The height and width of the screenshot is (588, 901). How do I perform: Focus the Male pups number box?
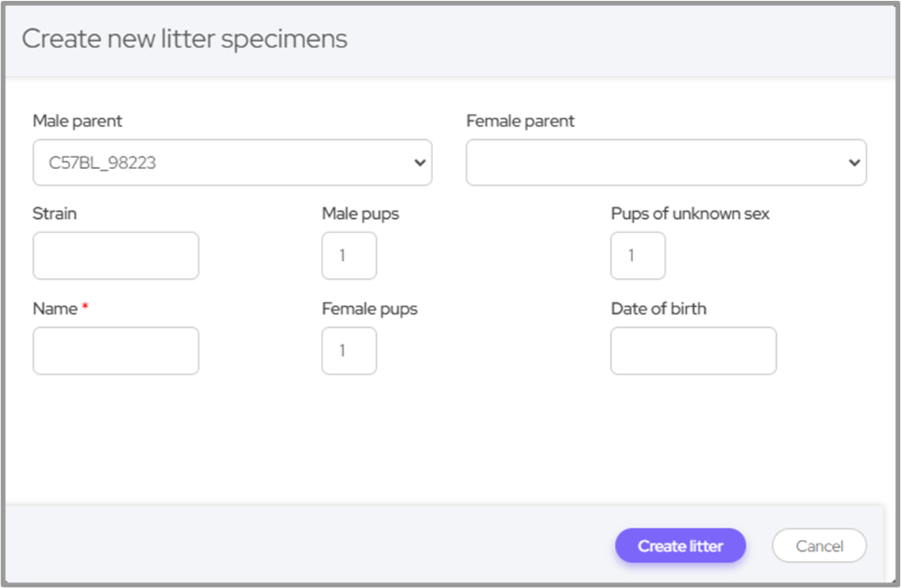349,255
